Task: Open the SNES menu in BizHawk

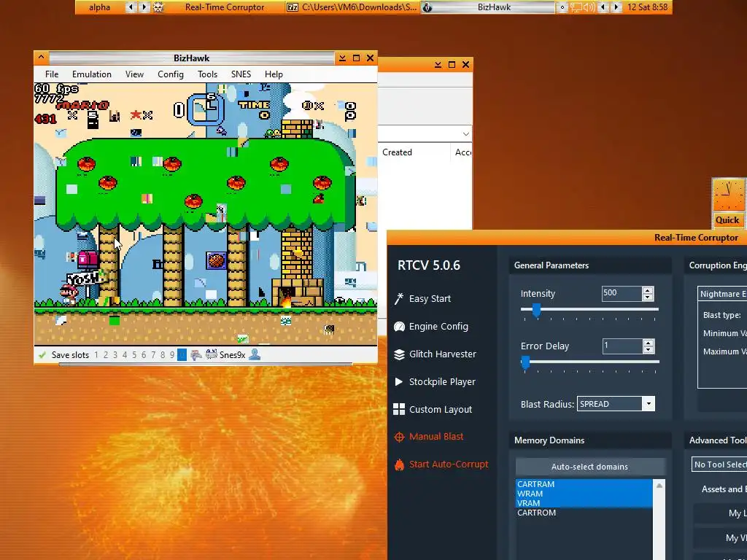Action: 241,74
